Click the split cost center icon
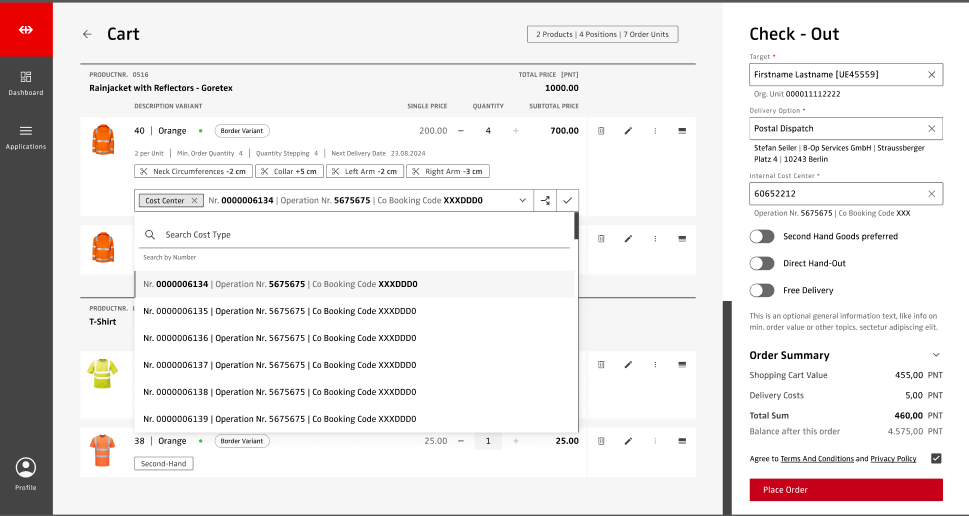The image size is (969, 516). click(x=545, y=201)
